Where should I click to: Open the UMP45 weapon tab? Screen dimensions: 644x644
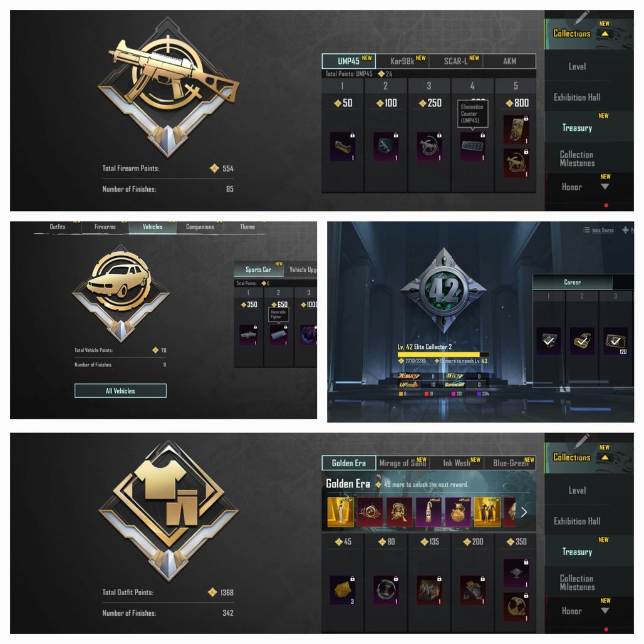[x=349, y=61]
